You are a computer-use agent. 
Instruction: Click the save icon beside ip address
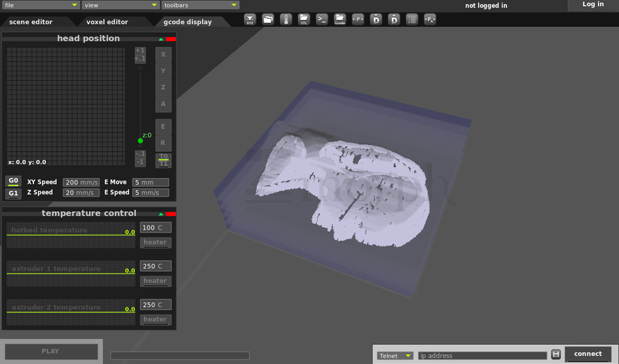556,355
